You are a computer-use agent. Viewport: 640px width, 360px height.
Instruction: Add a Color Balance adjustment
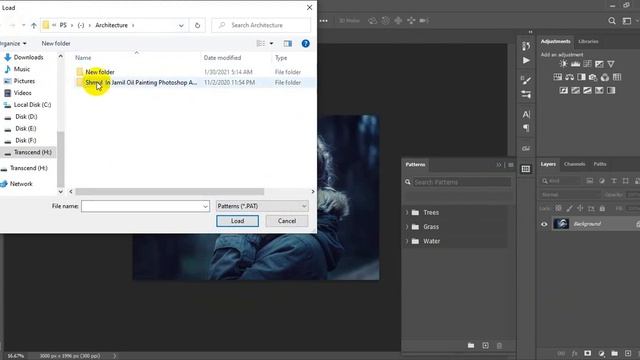tap(569, 77)
